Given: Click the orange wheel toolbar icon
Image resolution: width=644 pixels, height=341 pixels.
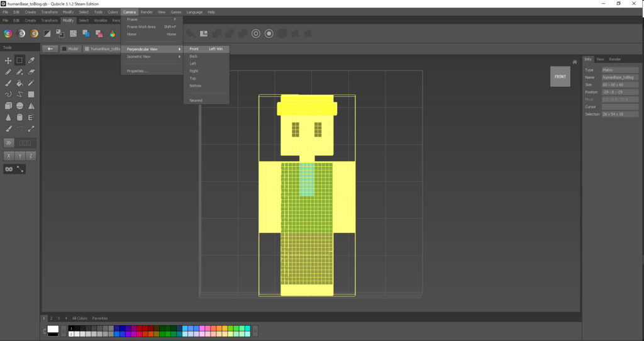Looking at the screenshot, I should [34, 34].
